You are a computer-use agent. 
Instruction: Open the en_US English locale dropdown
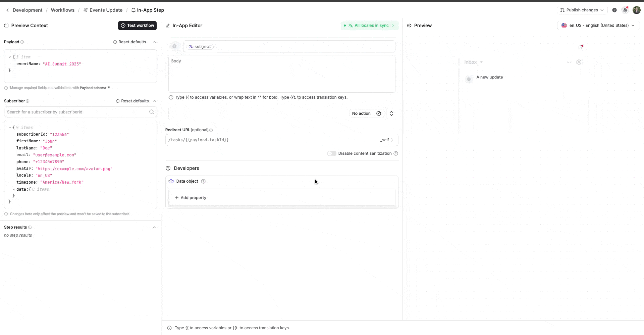click(598, 25)
